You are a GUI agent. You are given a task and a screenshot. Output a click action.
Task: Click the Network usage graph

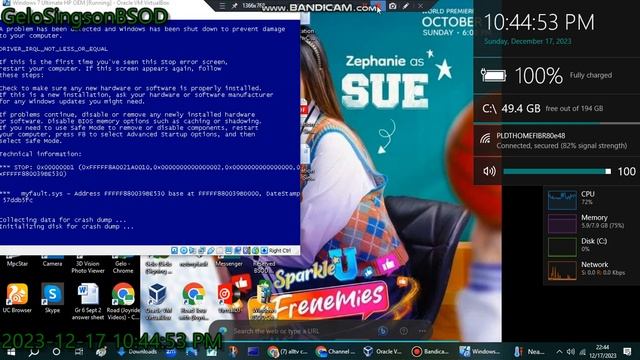pos(562,270)
